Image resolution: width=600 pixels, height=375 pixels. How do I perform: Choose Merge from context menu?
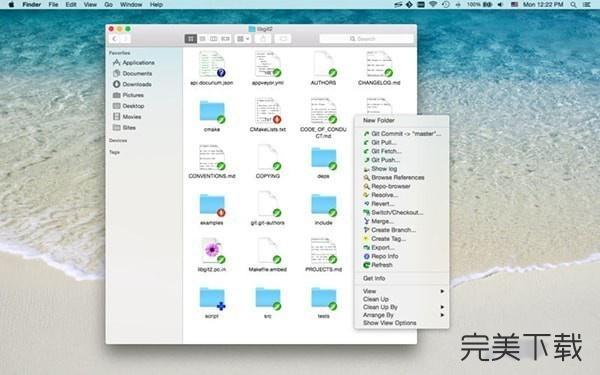pyautogui.click(x=402, y=221)
